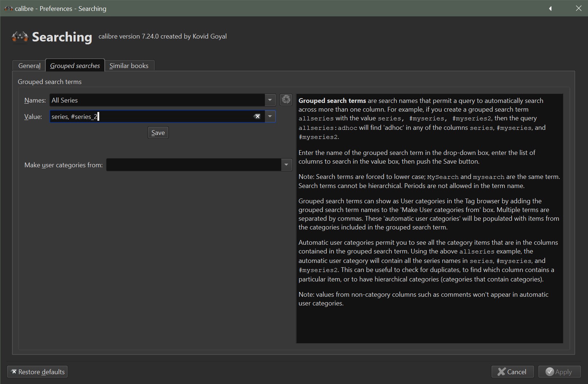The image size is (588, 384).
Task: Click the Names label
Action: pyautogui.click(x=35, y=100)
